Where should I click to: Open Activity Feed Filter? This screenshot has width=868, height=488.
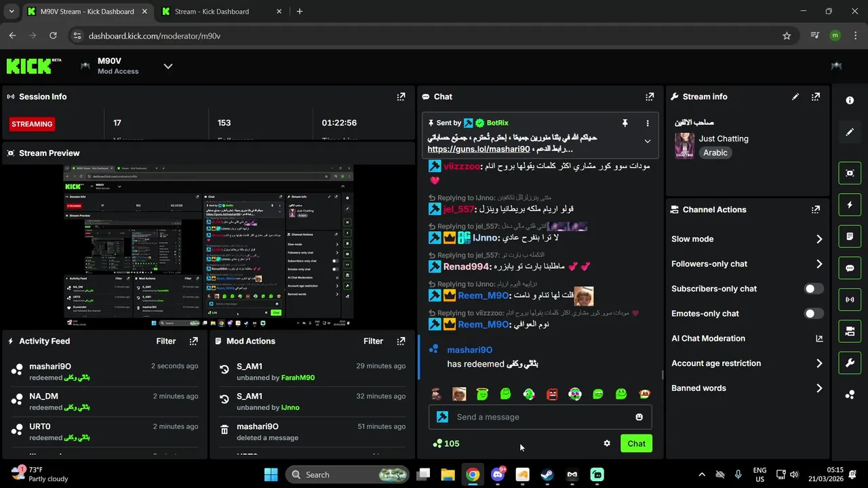166,341
